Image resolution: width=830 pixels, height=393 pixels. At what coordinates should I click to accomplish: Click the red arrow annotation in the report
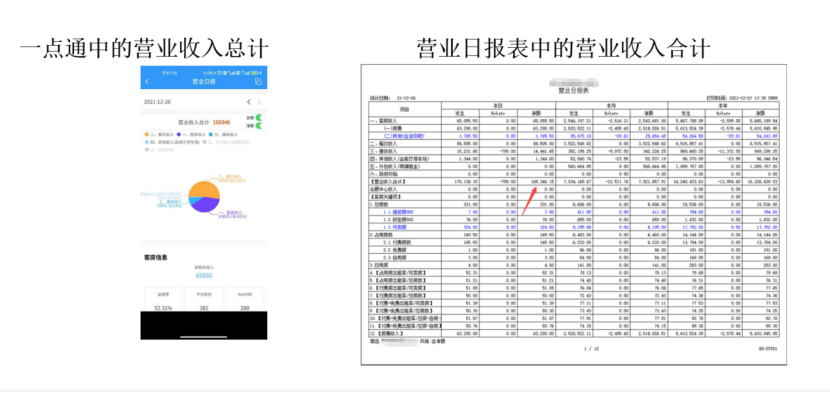530,200
